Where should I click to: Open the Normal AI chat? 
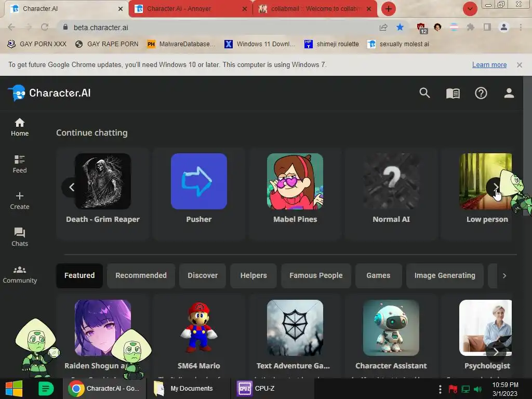pos(391,193)
